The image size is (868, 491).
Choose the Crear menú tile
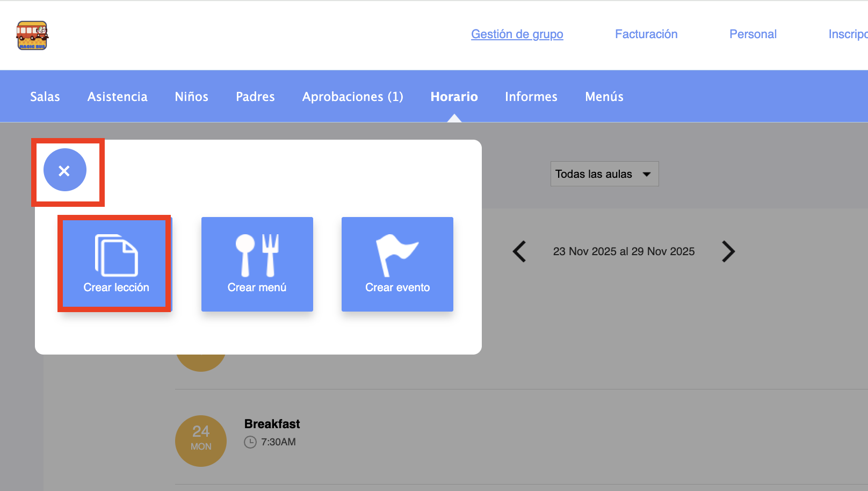(x=257, y=264)
